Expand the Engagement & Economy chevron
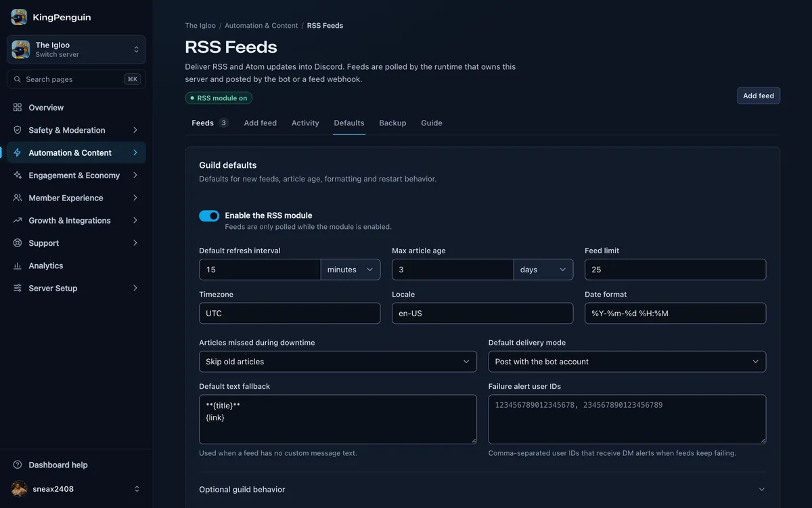 point(135,175)
